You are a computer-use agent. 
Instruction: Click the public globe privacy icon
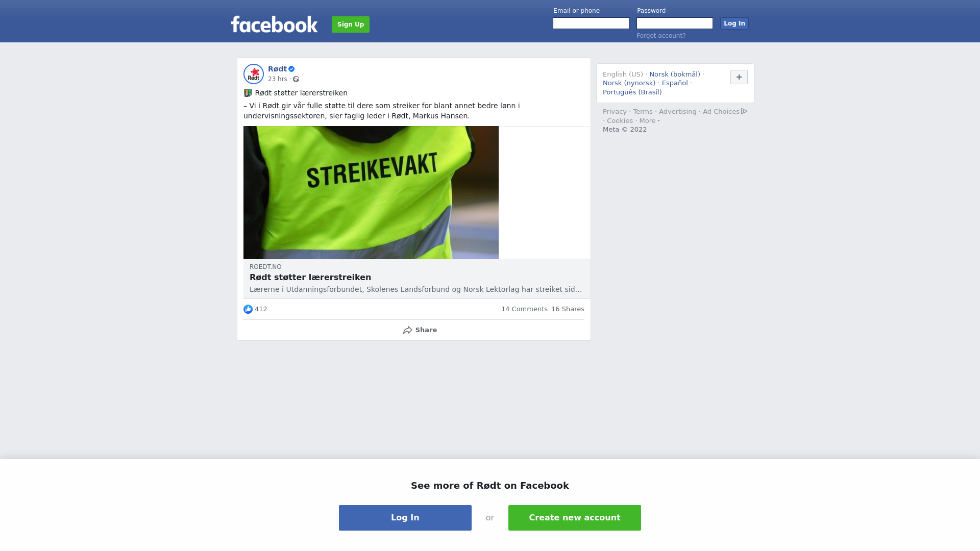pos(296,79)
